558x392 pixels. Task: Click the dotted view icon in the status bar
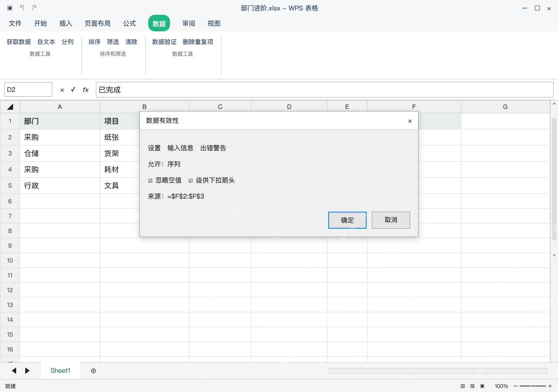coord(473,386)
